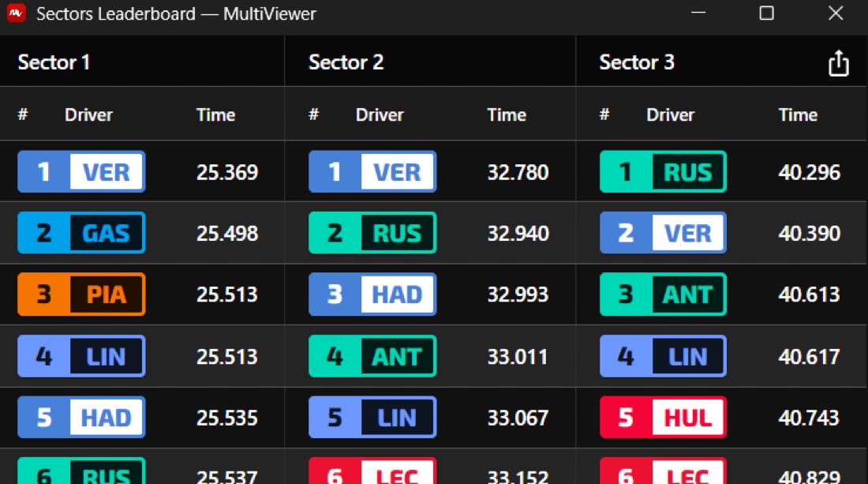Select the time 40.390
Image resolution: width=868 pixels, height=484 pixels.
click(810, 233)
